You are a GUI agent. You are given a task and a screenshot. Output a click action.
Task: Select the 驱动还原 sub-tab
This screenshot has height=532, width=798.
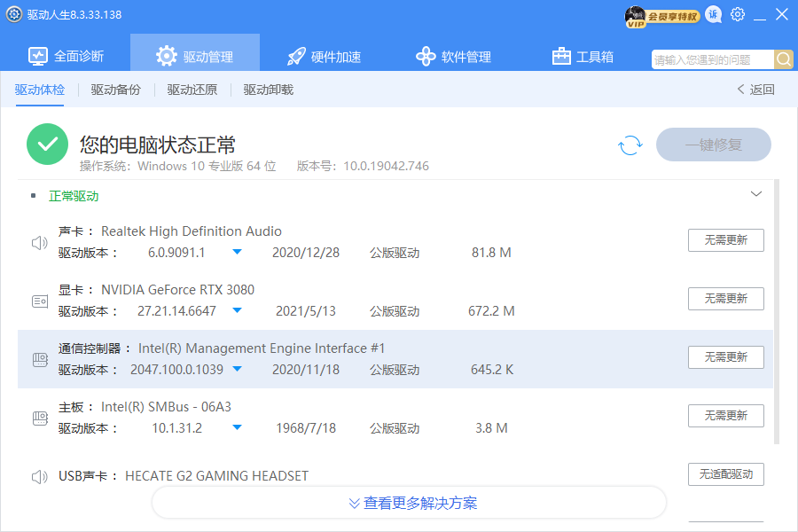tap(192, 90)
